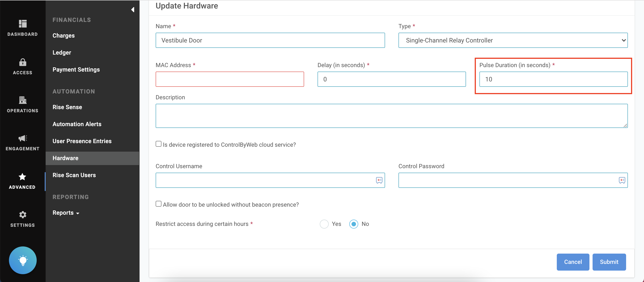Screen dimensions: 644x282
Task: Click the Cancel button
Action: [572, 262]
